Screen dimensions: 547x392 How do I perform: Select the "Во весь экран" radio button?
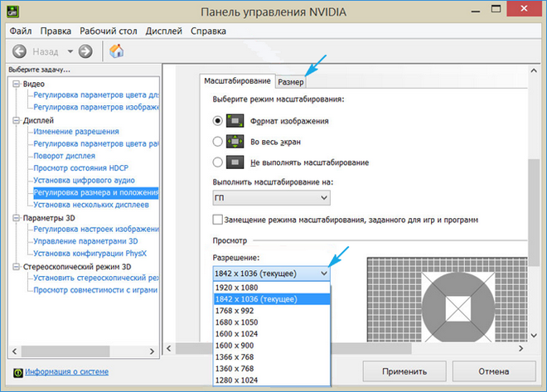[218, 142]
